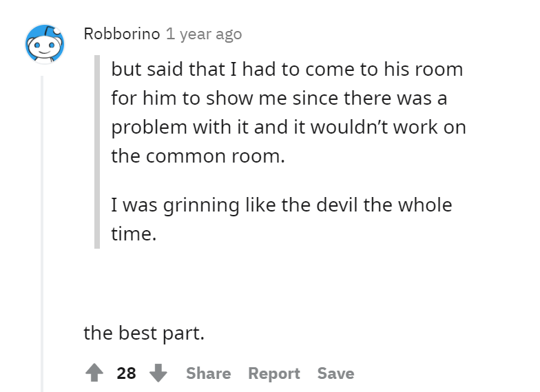This screenshot has height=392, width=540.
Task: Open the '1 year ago' timestamp permalink
Action: [204, 34]
